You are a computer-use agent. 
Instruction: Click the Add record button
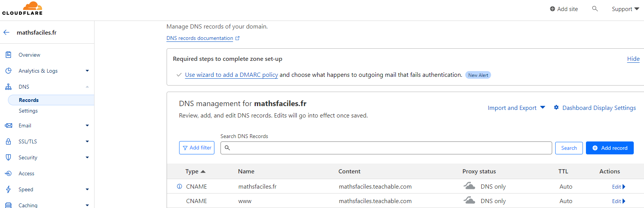(x=609, y=148)
